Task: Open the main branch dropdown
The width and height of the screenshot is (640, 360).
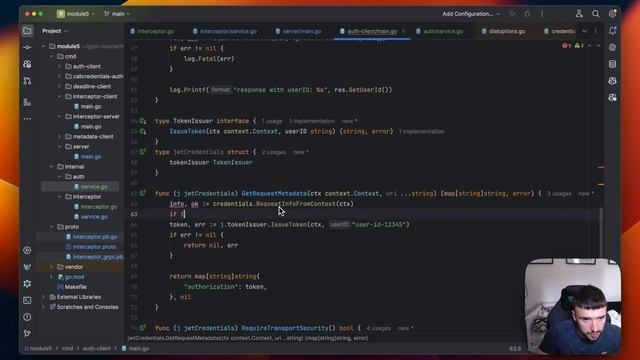Action: (x=118, y=14)
